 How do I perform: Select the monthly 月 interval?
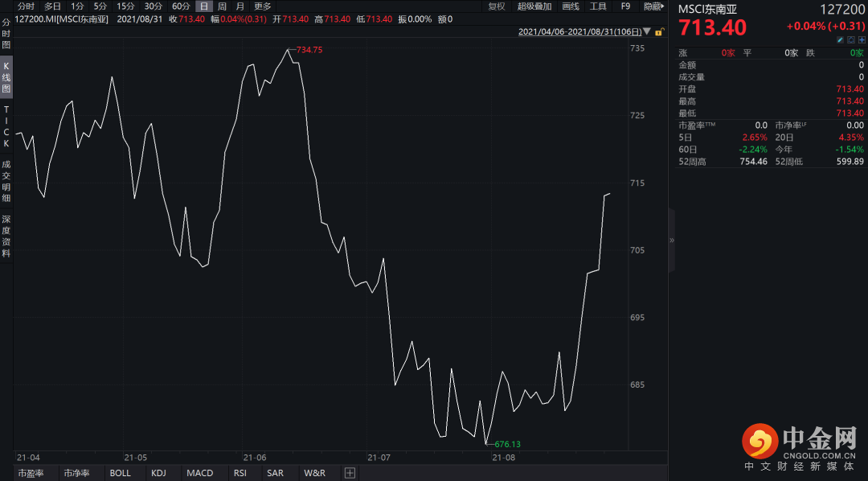[240, 6]
